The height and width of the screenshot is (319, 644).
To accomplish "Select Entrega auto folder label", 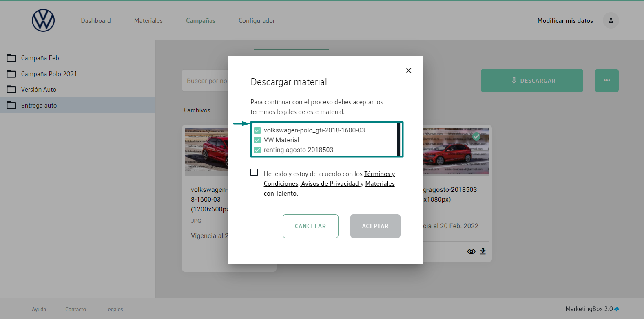I will tap(39, 106).
